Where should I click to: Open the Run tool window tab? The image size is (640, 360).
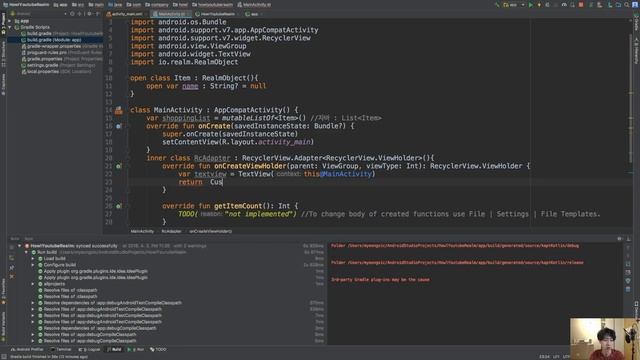click(x=136, y=350)
